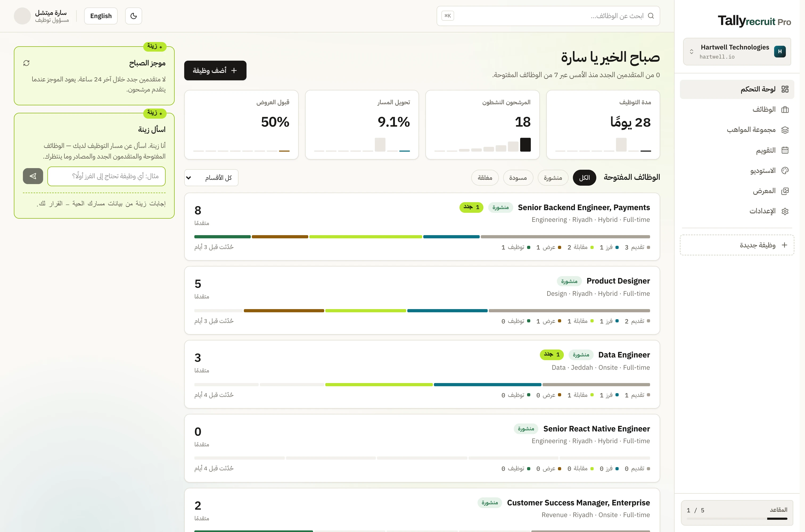Click the Hartwell H logo badge
This screenshot has width=805, height=532.
pos(779,52)
